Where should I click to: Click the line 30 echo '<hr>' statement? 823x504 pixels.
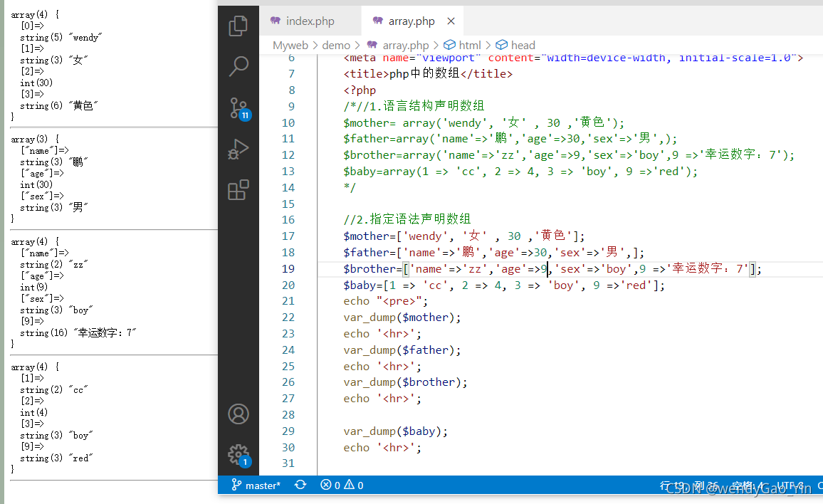tap(382, 448)
